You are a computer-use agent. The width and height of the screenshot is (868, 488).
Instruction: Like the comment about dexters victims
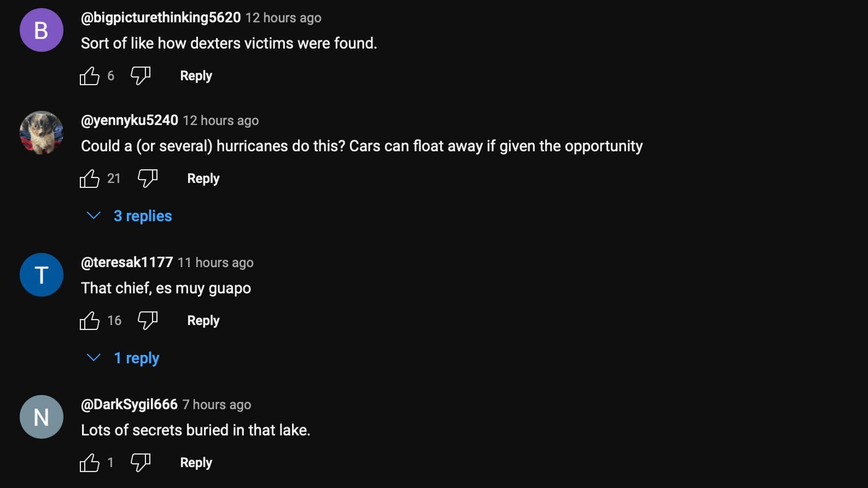click(x=90, y=76)
